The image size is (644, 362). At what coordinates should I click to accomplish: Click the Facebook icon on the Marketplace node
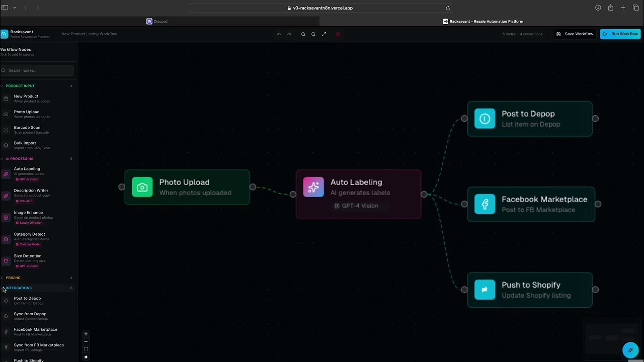tap(485, 204)
